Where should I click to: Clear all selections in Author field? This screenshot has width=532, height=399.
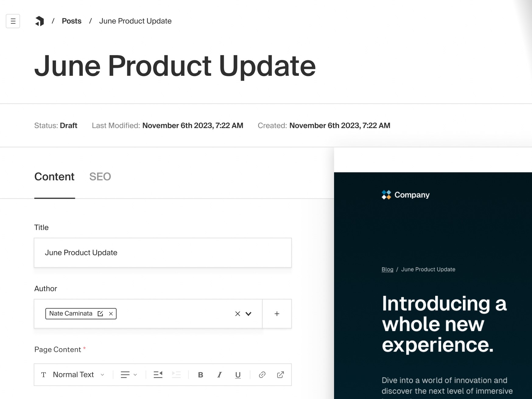(238, 313)
